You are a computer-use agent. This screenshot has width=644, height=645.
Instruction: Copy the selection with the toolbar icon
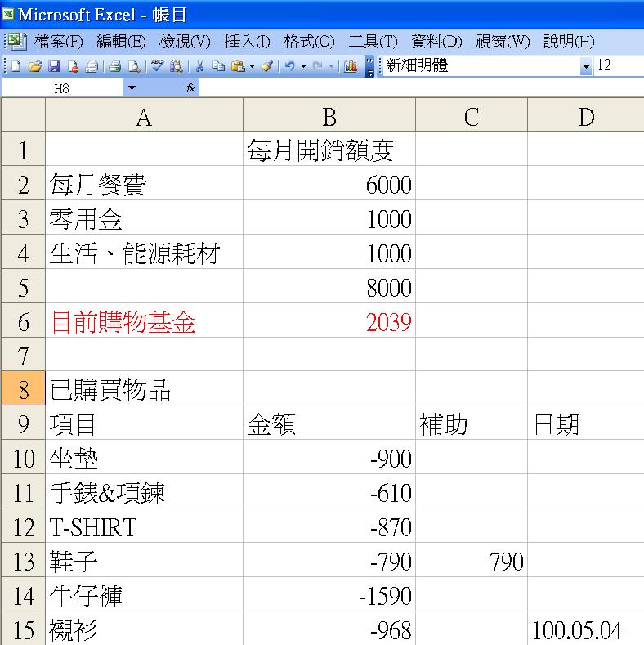pyautogui.click(x=219, y=66)
